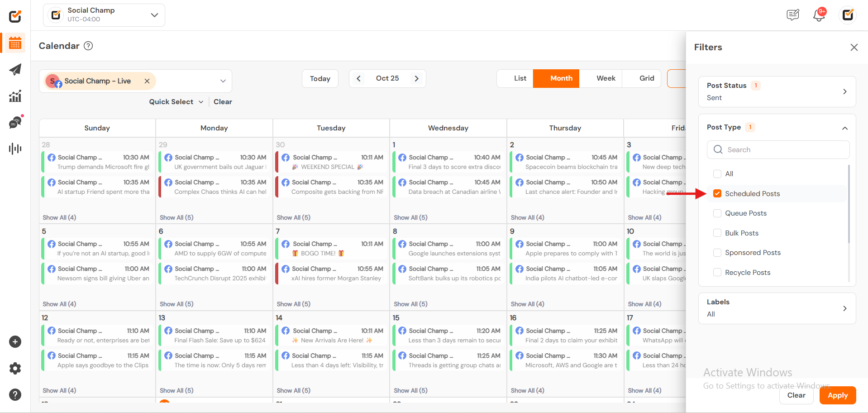Open the Listening waveform icon
Screen dimensions: 868x413
tap(15, 149)
